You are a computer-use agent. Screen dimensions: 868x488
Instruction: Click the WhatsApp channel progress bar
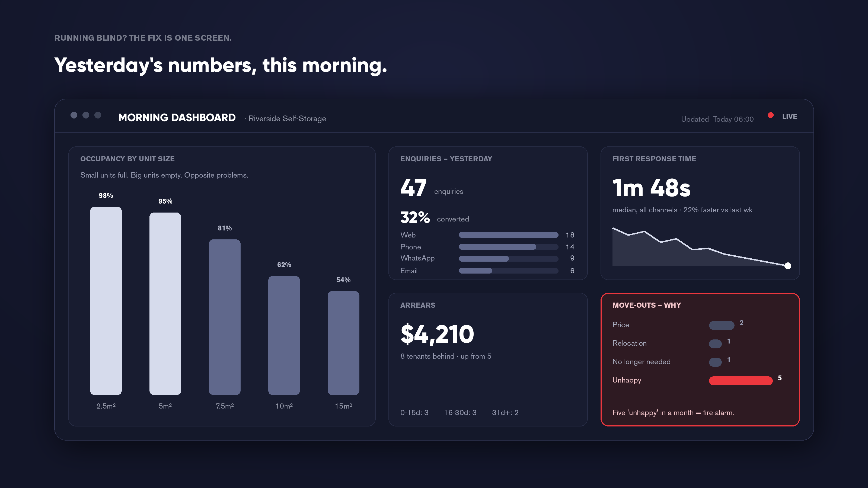pos(509,259)
